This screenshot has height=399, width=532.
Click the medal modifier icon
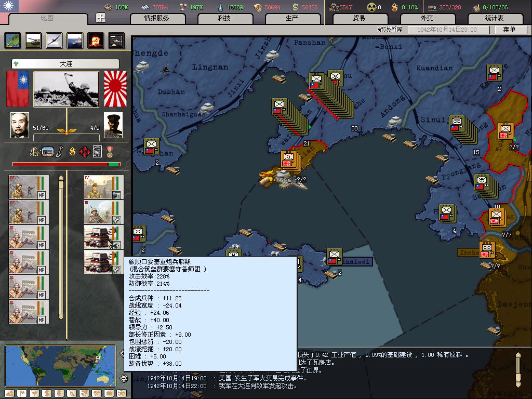coord(110,152)
